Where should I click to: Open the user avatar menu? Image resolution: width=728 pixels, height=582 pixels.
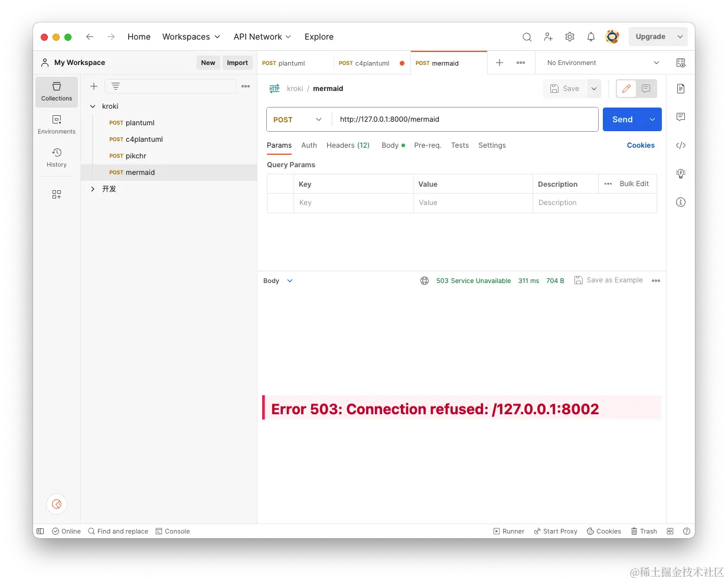[613, 37]
